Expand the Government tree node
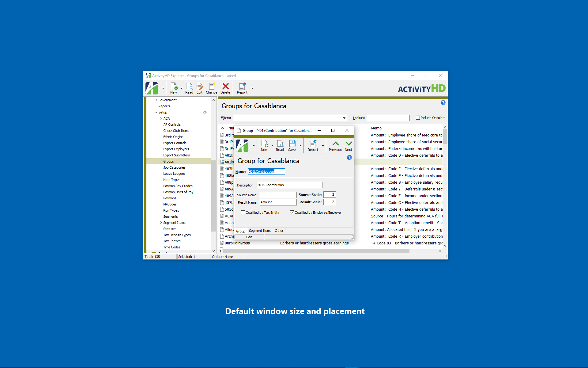Image resolution: width=588 pixels, height=368 pixels. (x=156, y=100)
